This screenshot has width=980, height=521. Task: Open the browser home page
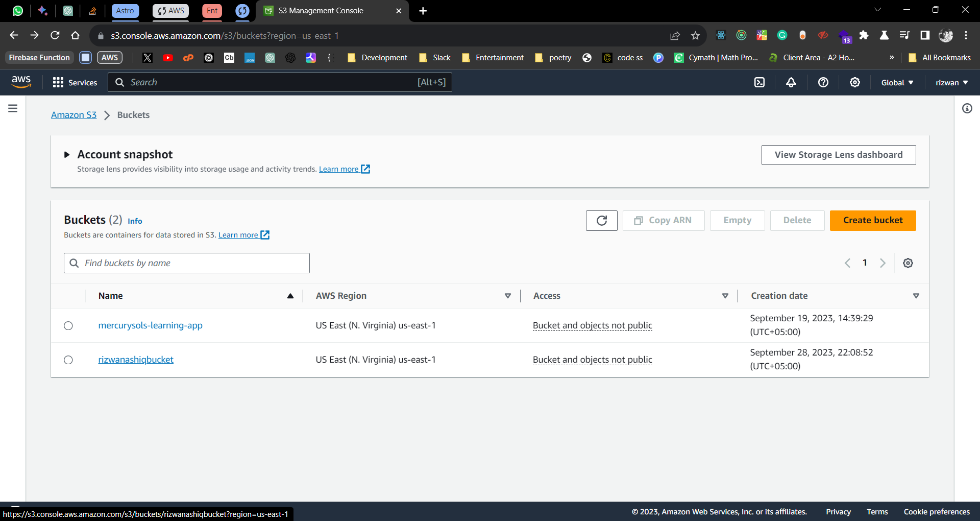(76, 35)
